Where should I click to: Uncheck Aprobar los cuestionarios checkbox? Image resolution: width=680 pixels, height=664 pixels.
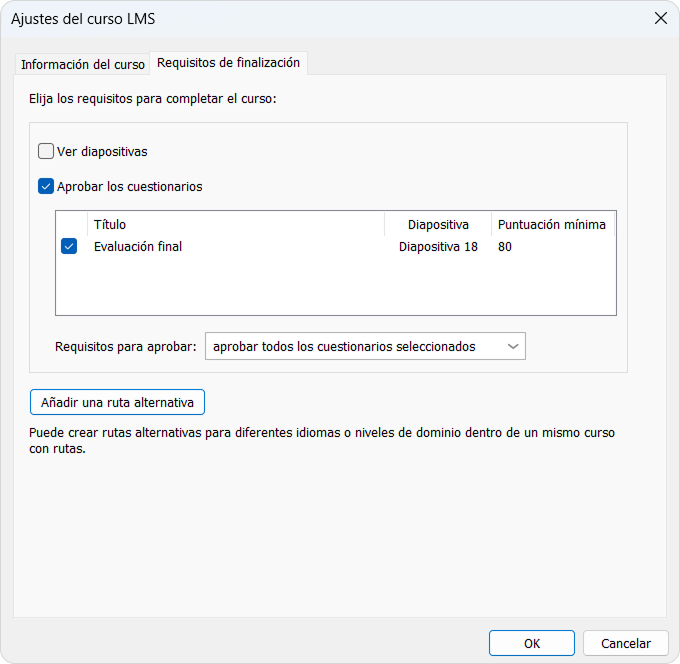(46, 186)
